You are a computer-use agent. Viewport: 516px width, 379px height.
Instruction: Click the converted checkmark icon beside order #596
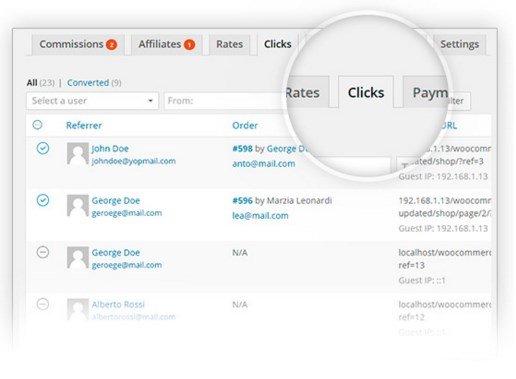tap(43, 200)
